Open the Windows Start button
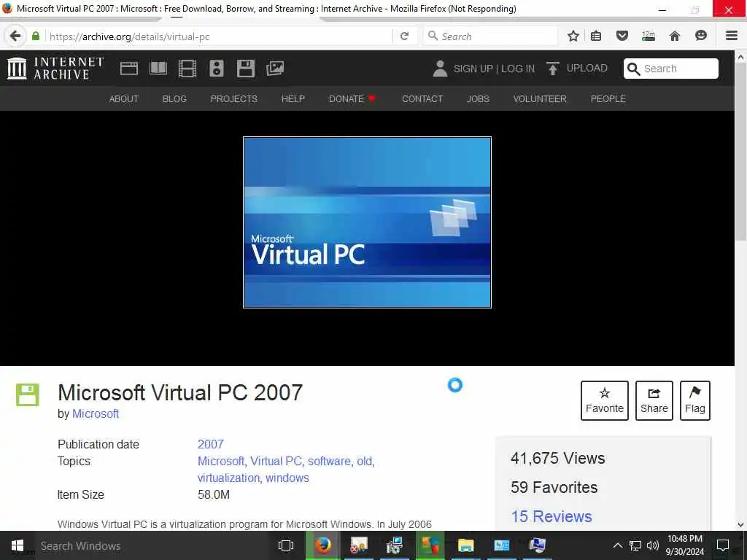The height and width of the screenshot is (560, 747). pos(18,545)
